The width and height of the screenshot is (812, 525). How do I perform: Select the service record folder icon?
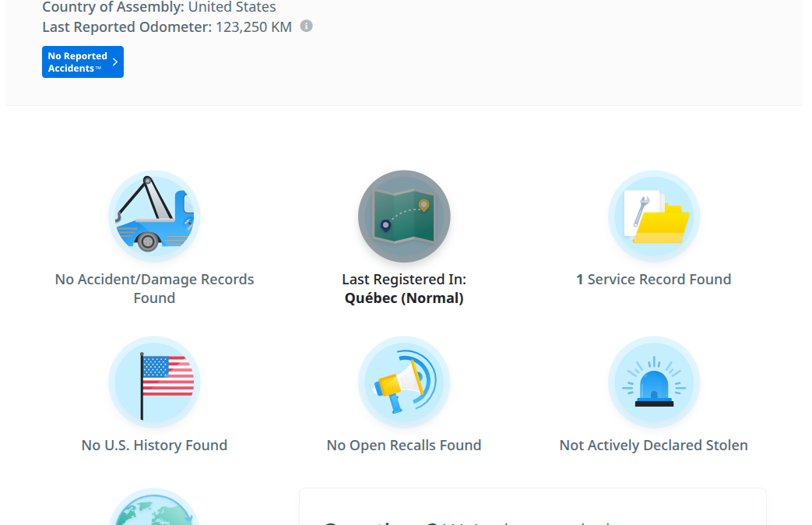[x=654, y=217]
